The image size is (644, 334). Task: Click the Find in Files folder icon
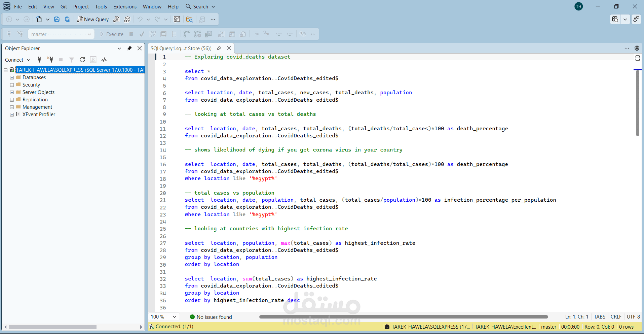point(189,19)
